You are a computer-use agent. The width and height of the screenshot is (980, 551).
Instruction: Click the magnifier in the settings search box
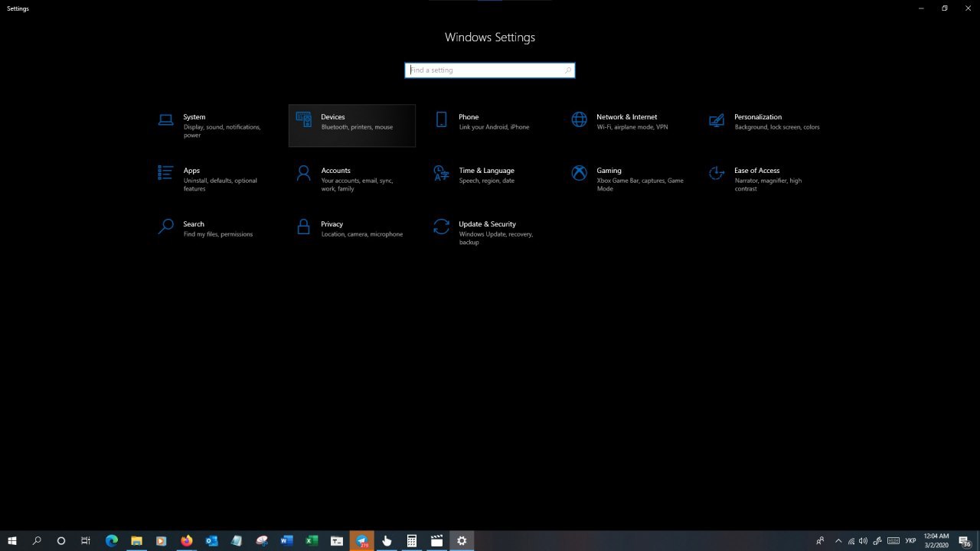pyautogui.click(x=567, y=70)
